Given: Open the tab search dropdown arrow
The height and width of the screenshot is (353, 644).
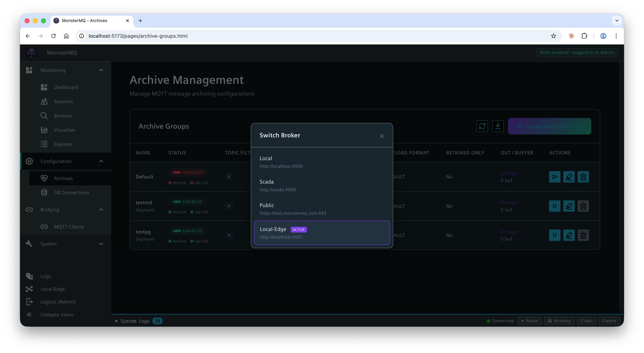Looking at the screenshot, I should (x=617, y=20).
